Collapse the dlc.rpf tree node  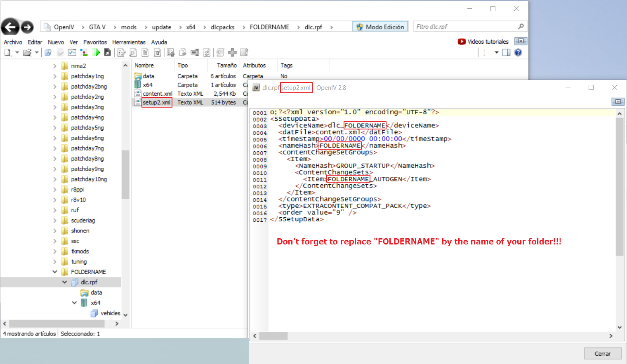65,282
